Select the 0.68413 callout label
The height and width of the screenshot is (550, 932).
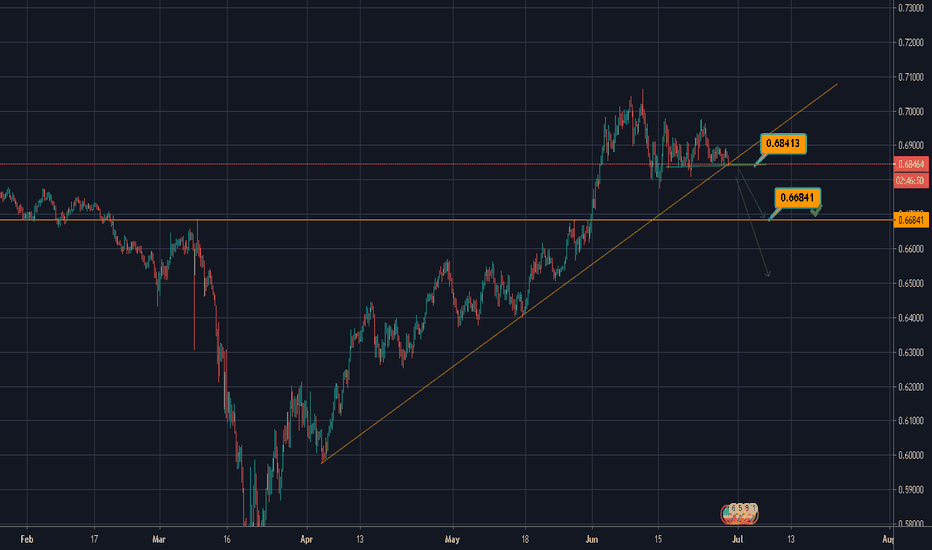(783, 143)
